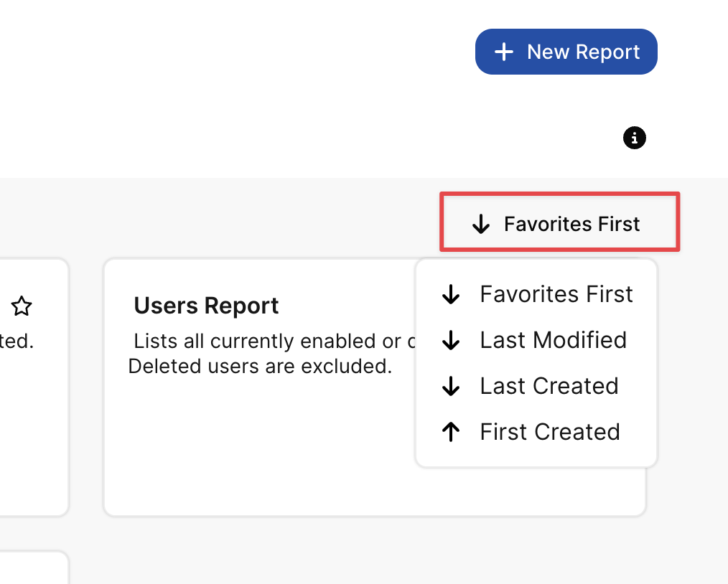Click the highlighted Favorites First sort control
Image resolution: width=728 pixels, height=584 pixels.
[x=559, y=223]
